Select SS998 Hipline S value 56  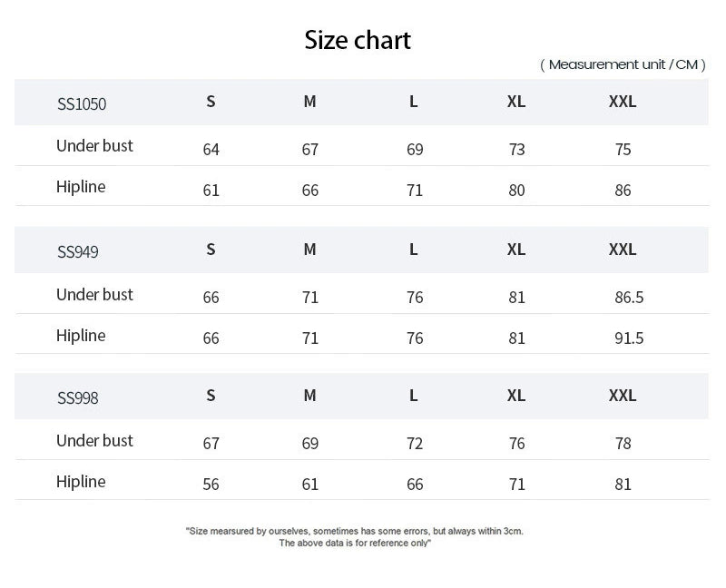click(x=211, y=485)
